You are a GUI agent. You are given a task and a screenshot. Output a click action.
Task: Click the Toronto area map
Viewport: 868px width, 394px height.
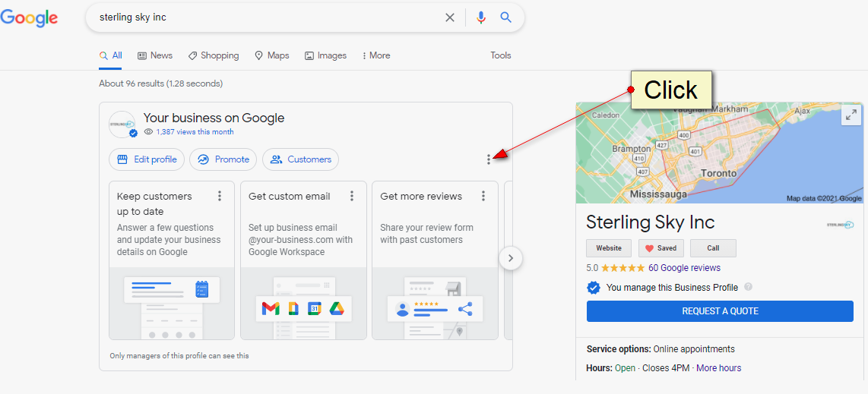coord(720,153)
